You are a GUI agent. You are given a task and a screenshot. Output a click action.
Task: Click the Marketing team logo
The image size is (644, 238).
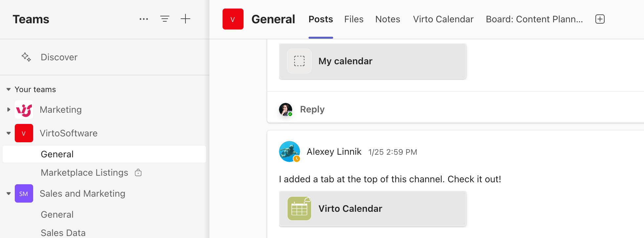point(24,109)
